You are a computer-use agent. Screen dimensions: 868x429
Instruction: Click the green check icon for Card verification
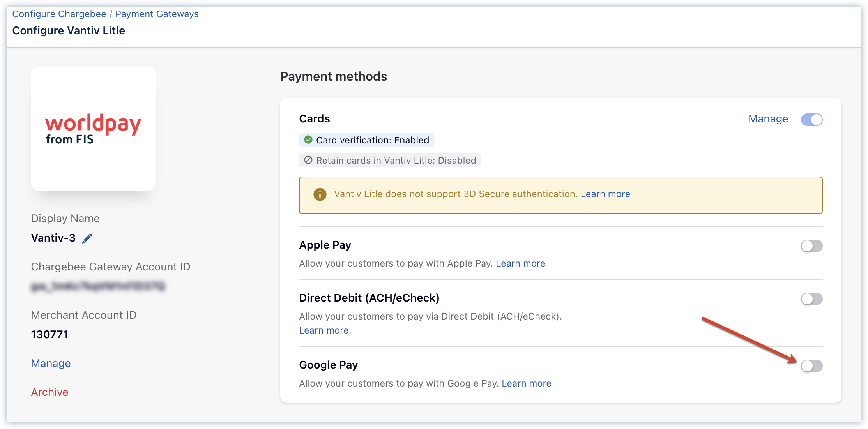click(308, 140)
